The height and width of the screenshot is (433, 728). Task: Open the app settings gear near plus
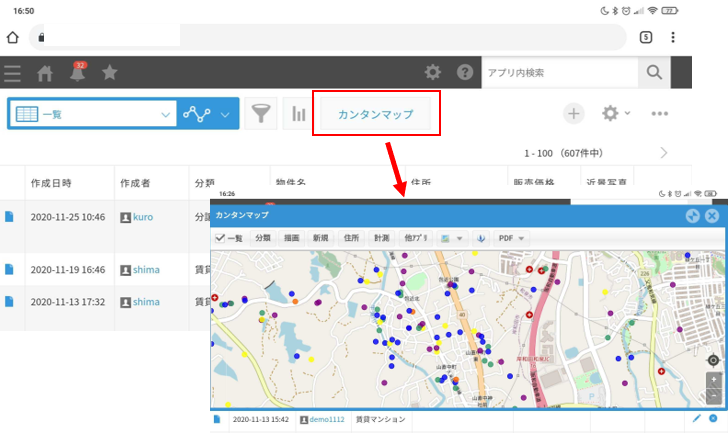[x=610, y=113]
